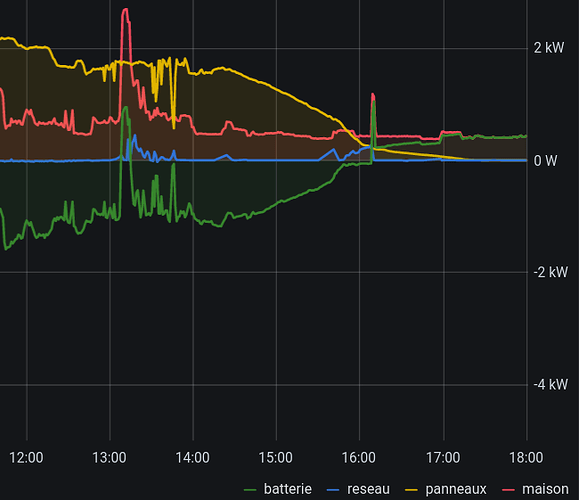
Task: Click the -4 kW axis label
Action: tap(551, 384)
